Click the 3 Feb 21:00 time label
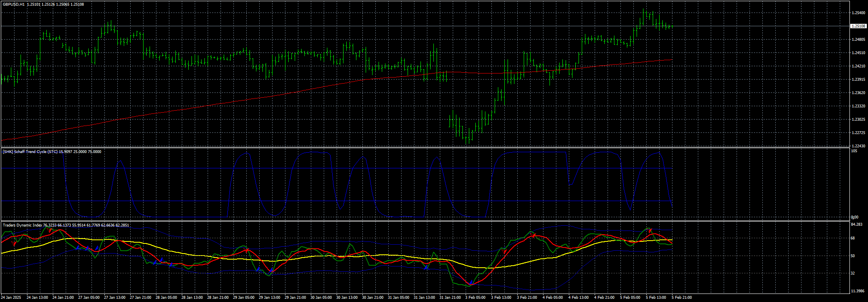 click(x=527, y=298)
